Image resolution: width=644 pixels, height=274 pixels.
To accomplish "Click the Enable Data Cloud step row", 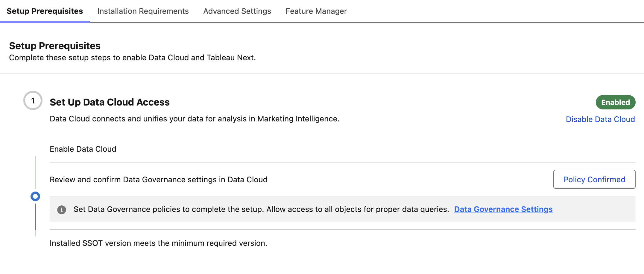I will point(83,149).
